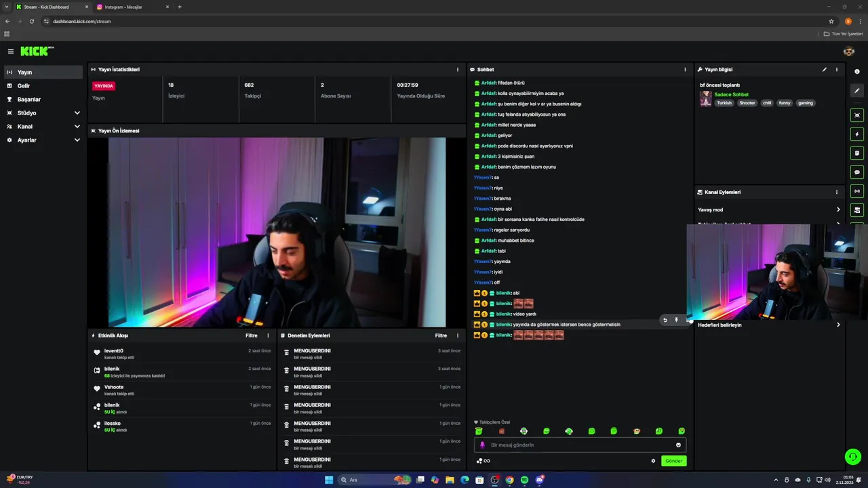Screen dimensions: 868x488
Task: Open Spotify from the taskbar
Action: pos(524,480)
